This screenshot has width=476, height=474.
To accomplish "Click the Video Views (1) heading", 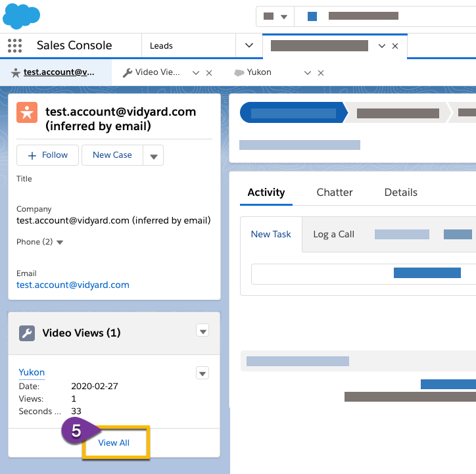I will pos(82,333).
